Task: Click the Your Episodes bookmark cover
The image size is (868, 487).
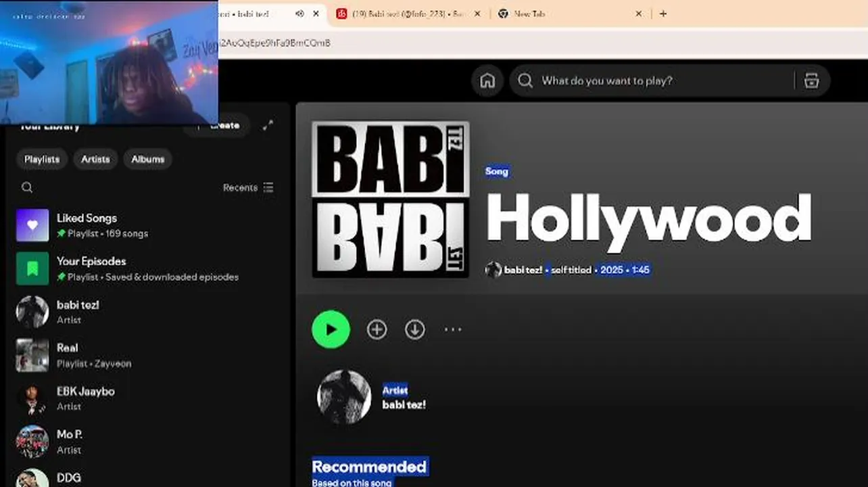Action: (x=32, y=269)
